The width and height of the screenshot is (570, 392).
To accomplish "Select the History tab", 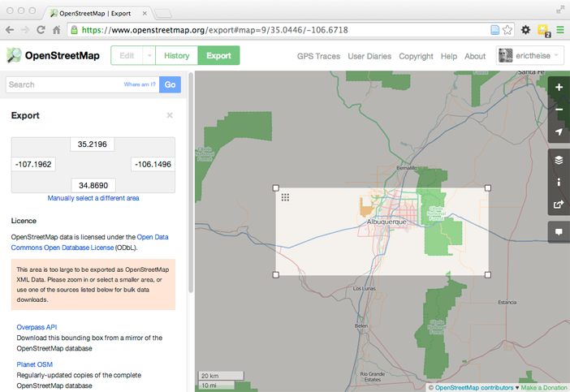I will tap(177, 55).
